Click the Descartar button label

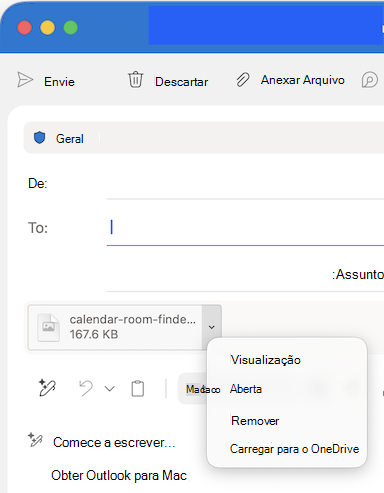pyautogui.click(x=182, y=82)
